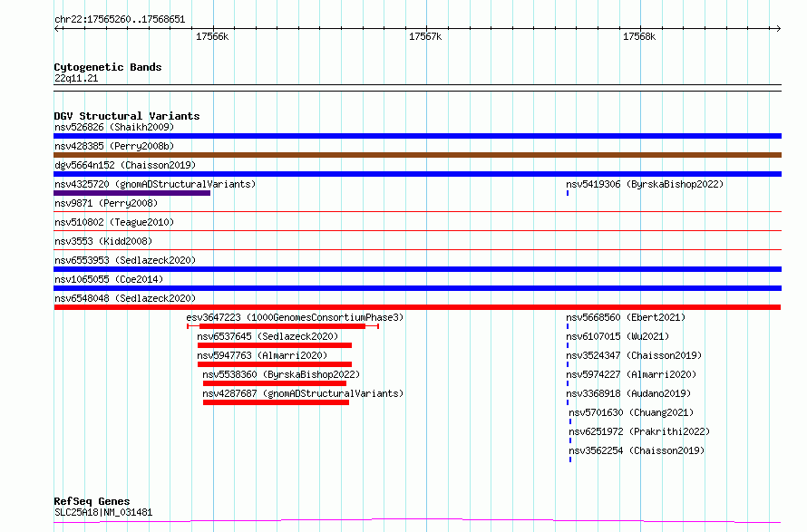Click the RefSeq Genes track title
The height and width of the screenshot is (532, 807).
(x=92, y=501)
